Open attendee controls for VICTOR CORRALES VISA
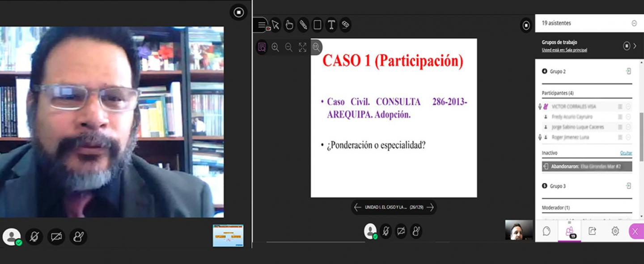This screenshot has width=644, height=264. click(628, 106)
